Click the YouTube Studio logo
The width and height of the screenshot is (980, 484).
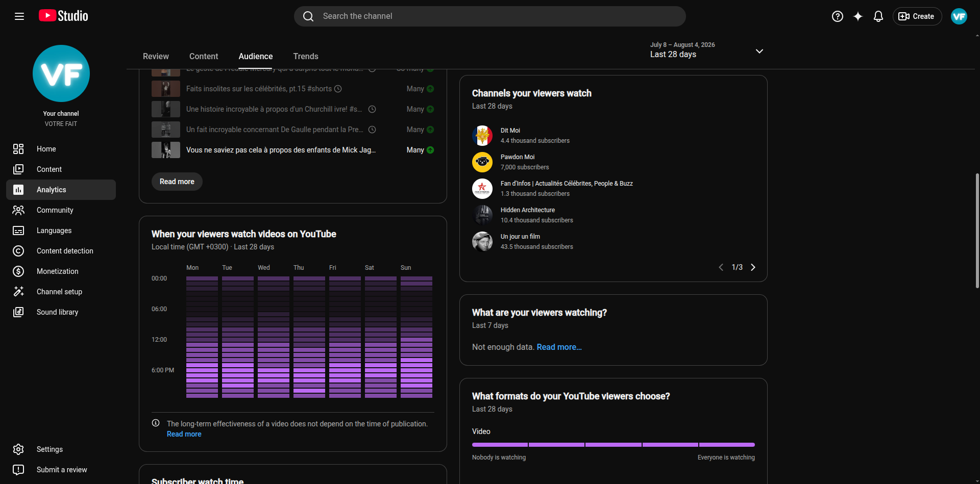coord(63,16)
